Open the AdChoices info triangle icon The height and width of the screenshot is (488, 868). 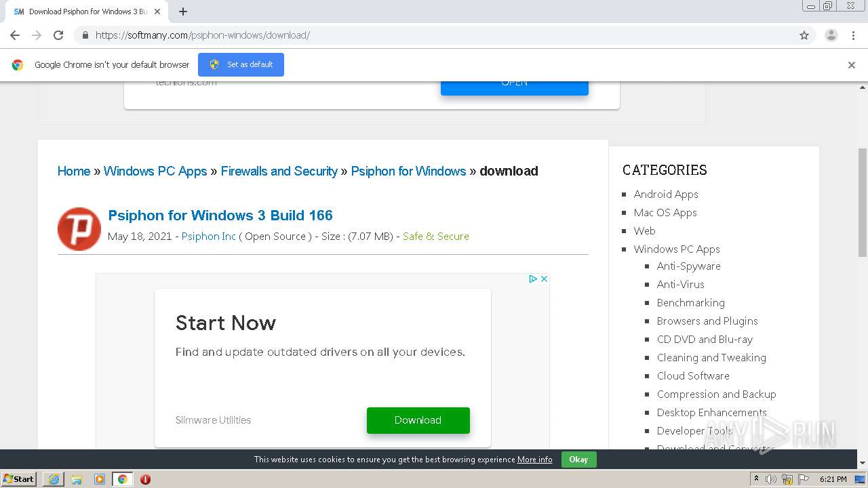click(x=533, y=279)
